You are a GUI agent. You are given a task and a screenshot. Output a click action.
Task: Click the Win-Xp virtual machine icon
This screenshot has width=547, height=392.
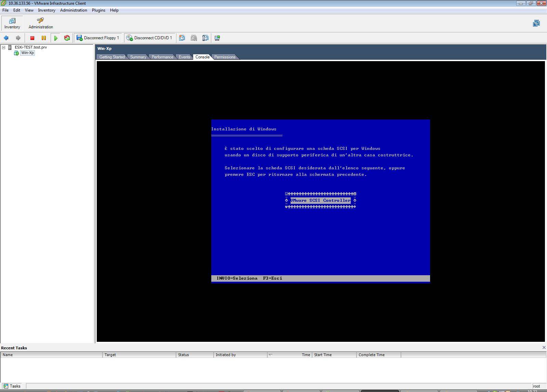[16, 53]
